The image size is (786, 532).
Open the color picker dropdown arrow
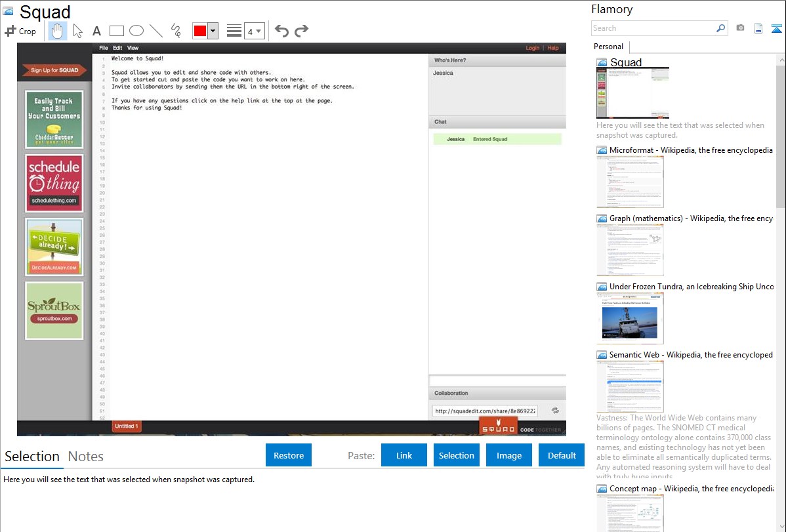pos(213,31)
